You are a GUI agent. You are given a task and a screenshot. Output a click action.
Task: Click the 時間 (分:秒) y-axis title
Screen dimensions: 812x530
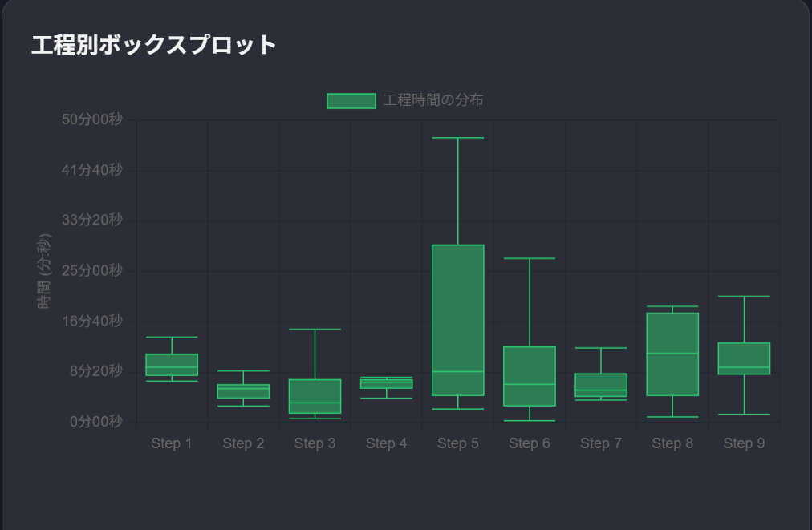[45, 271]
